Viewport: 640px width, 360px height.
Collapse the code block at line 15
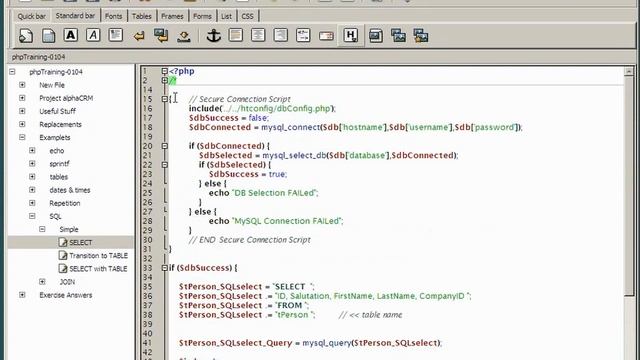point(164,99)
